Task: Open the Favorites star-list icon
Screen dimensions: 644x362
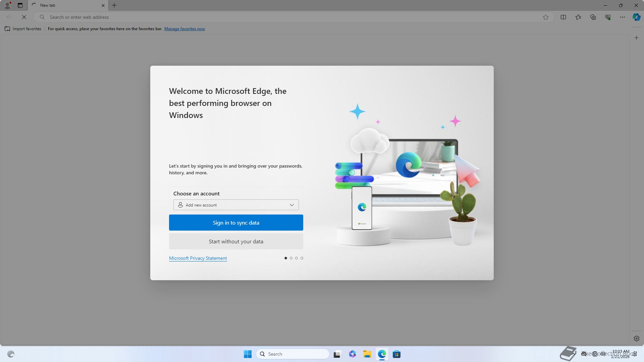Action: click(x=578, y=17)
